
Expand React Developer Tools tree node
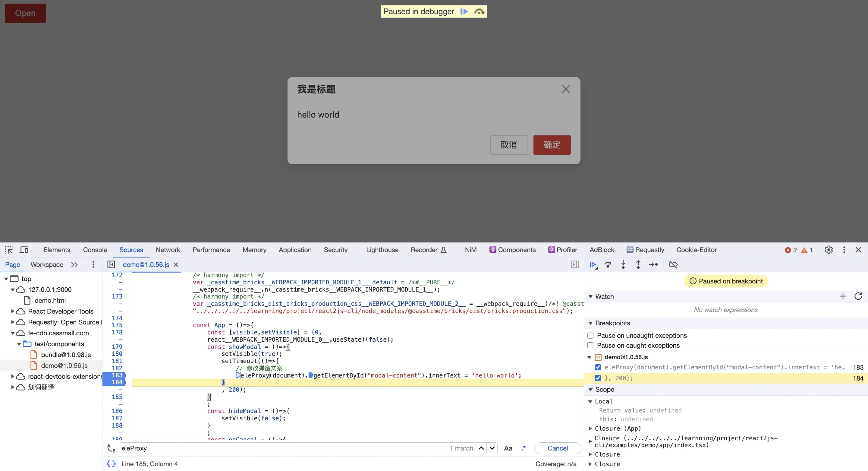click(x=13, y=311)
